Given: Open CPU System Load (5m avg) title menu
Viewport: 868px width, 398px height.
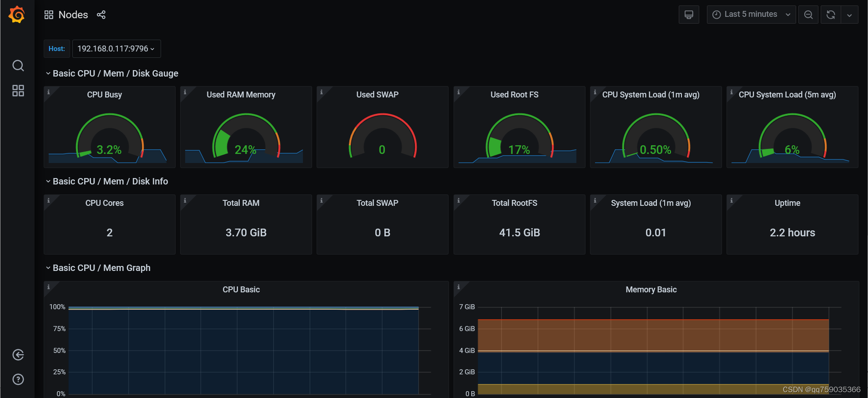Looking at the screenshot, I should tap(787, 95).
